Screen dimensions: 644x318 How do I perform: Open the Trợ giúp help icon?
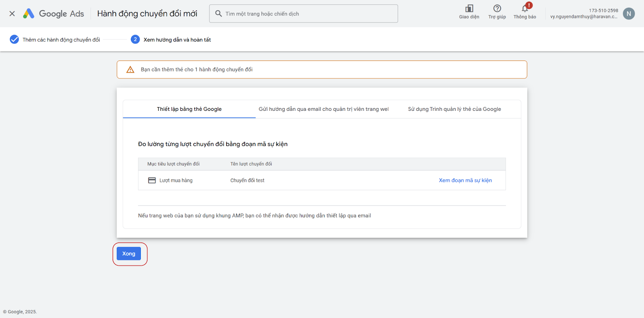(497, 9)
